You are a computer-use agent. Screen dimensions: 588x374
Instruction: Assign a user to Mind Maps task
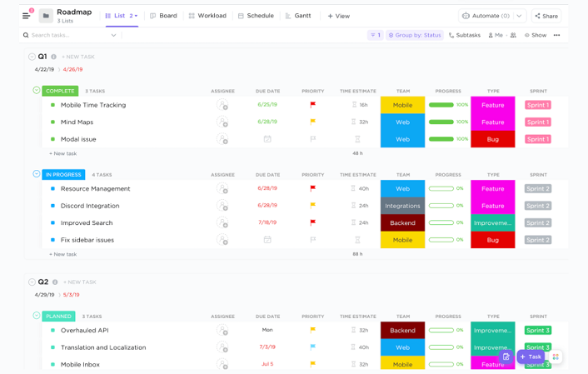pyautogui.click(x=222, y=122)
